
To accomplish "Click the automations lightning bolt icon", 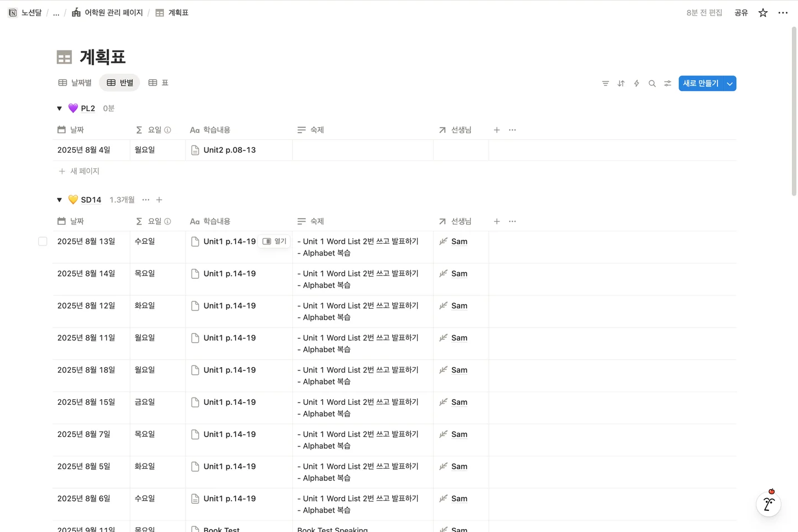I will [x=636, y=83].
